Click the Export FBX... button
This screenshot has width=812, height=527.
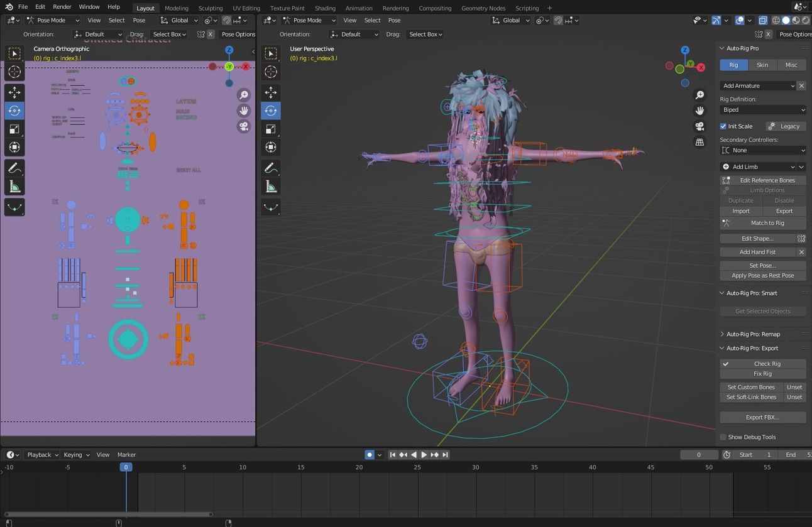click(x=762, y=417)
